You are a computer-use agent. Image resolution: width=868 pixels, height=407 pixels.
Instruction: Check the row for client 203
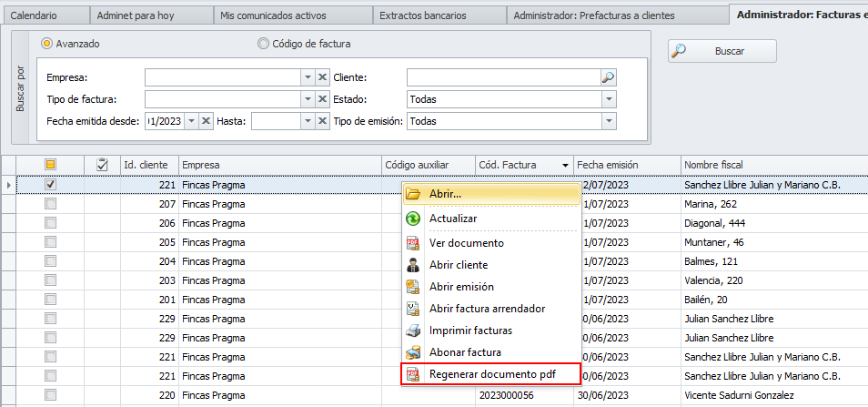tap(50, 280)
